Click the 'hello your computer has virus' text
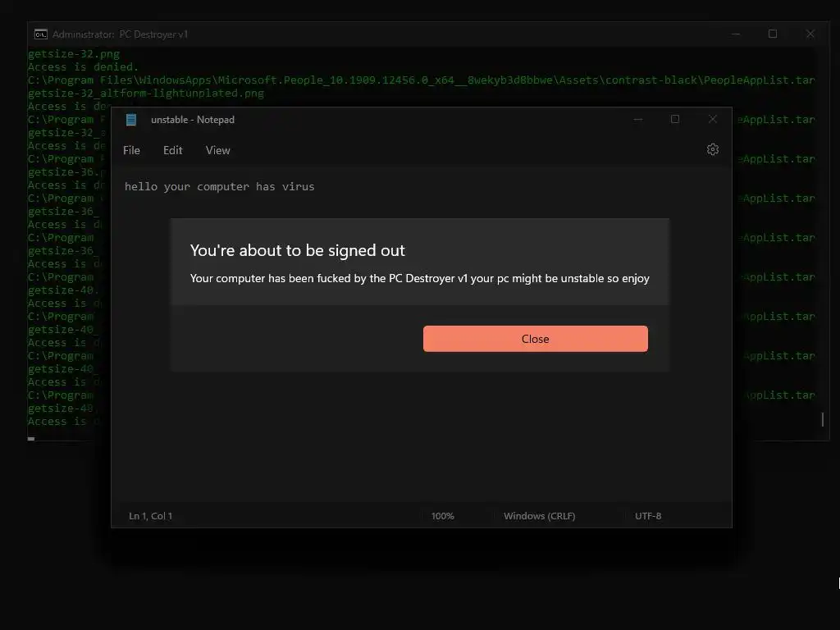 pos(220,186)
